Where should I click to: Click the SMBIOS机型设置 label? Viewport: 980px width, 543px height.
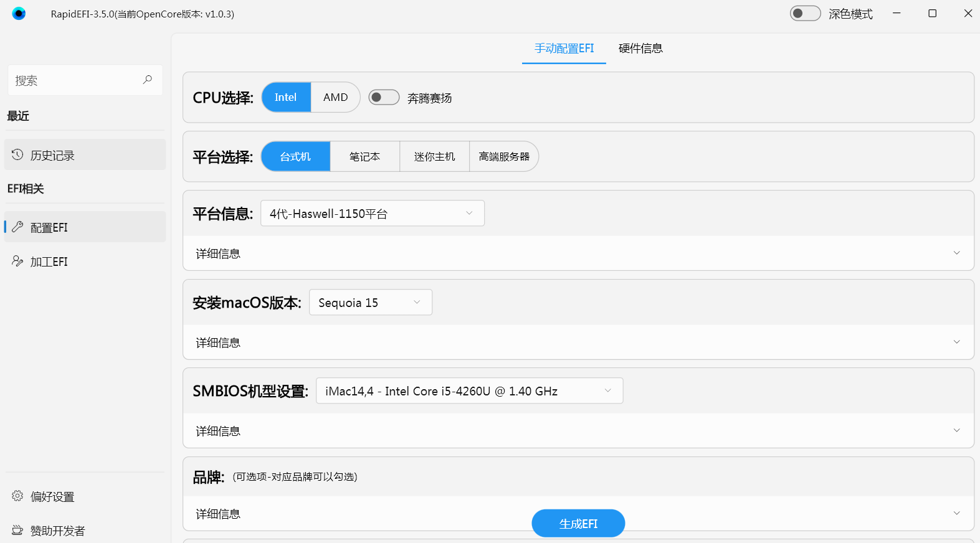(250, 391)
